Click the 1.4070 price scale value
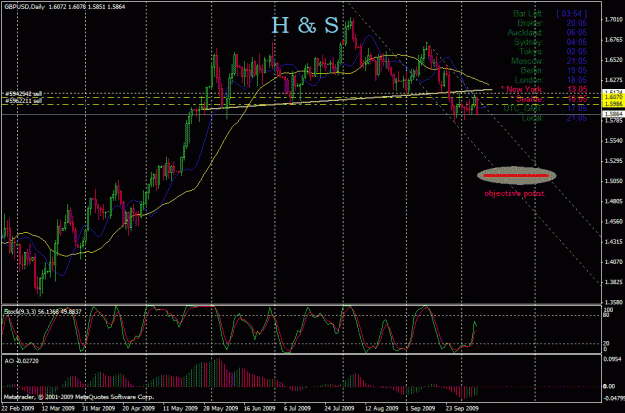The height and width of the screenshot is (413, 625). 613,262
